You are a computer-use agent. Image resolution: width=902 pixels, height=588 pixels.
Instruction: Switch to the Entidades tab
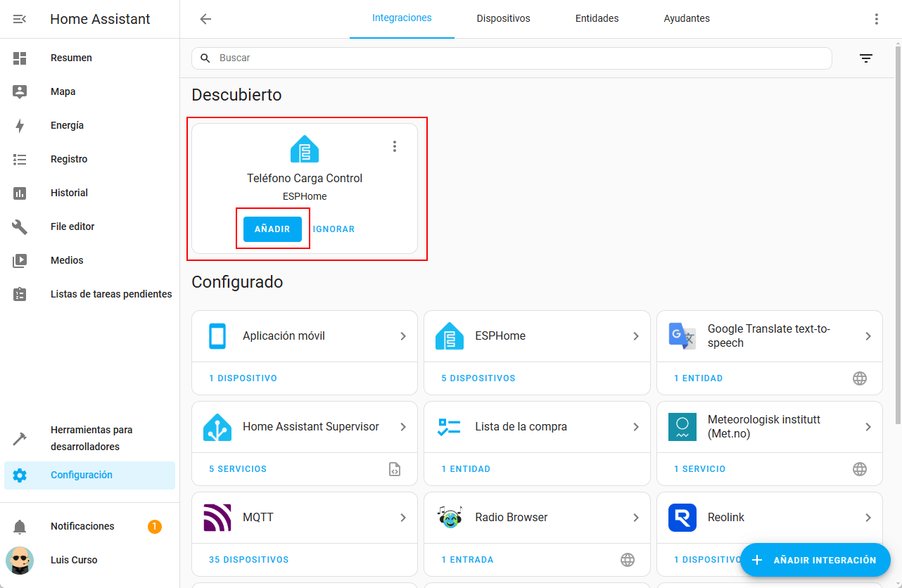(x=597, y=19)
